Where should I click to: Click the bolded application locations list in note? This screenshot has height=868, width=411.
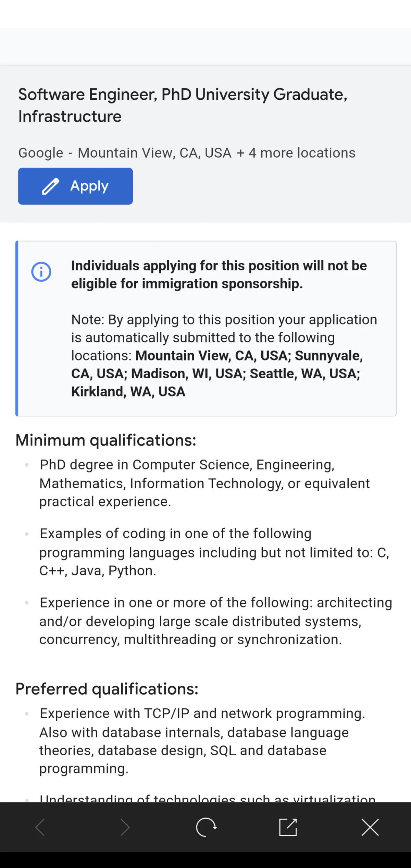[216, 374]
